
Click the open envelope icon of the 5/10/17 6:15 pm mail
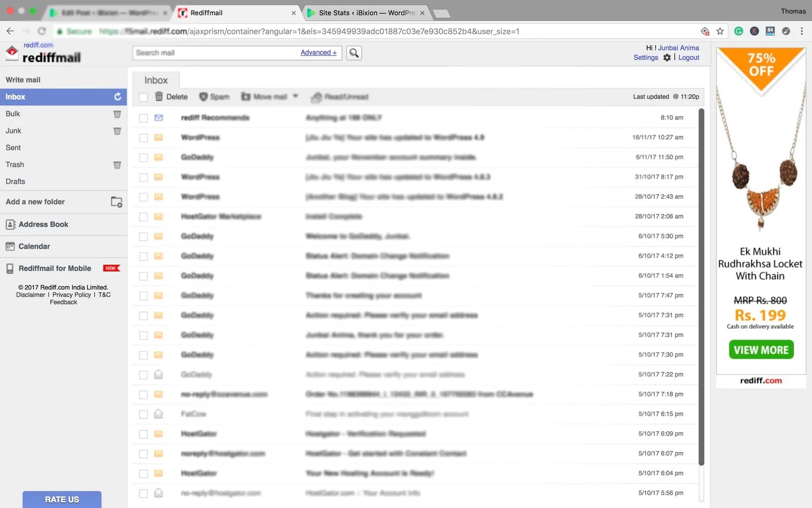[158, 414]
